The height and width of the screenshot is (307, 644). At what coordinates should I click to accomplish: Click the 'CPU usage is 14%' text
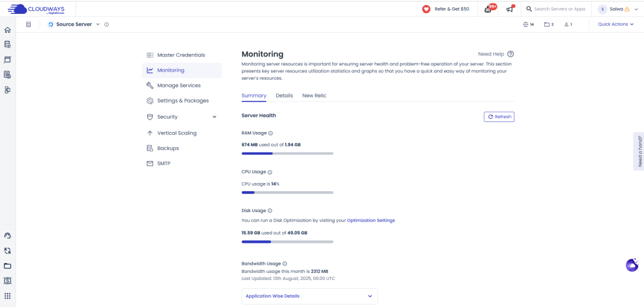pos(260,184)
